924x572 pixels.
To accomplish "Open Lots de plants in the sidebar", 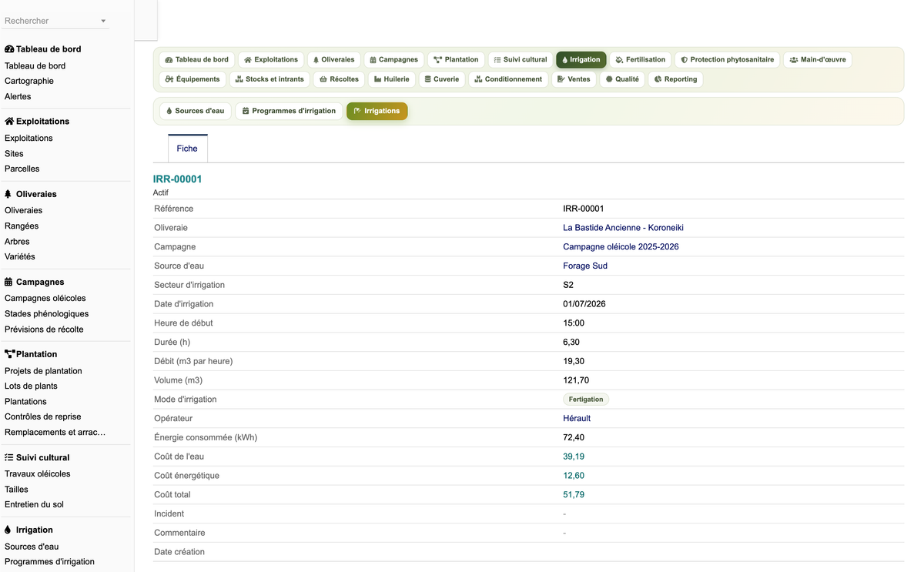I will click(31, 386).
